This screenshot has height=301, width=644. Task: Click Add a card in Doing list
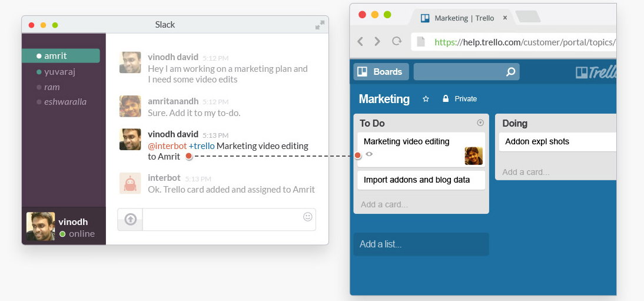tap(526, 172)
